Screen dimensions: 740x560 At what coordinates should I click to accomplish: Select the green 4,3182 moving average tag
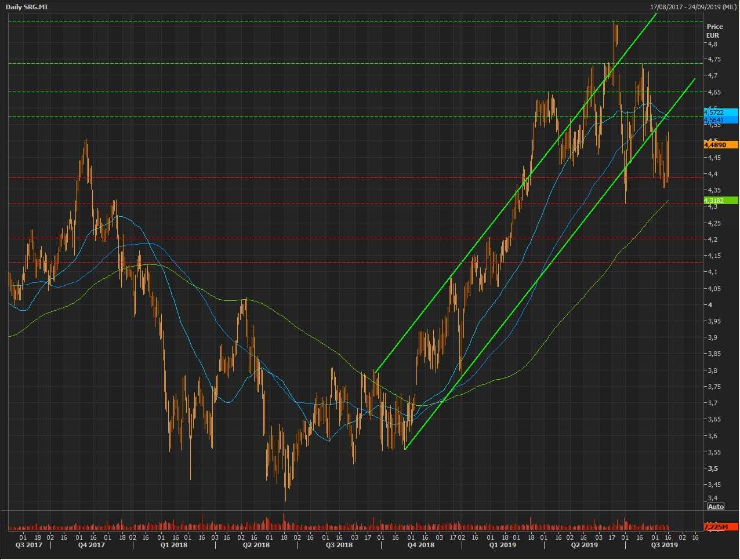[721, 201]
